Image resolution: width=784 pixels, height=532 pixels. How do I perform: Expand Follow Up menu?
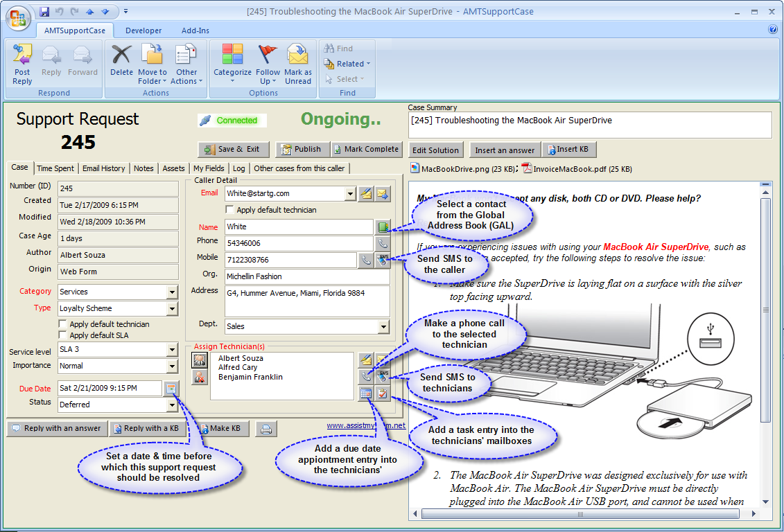268,65
